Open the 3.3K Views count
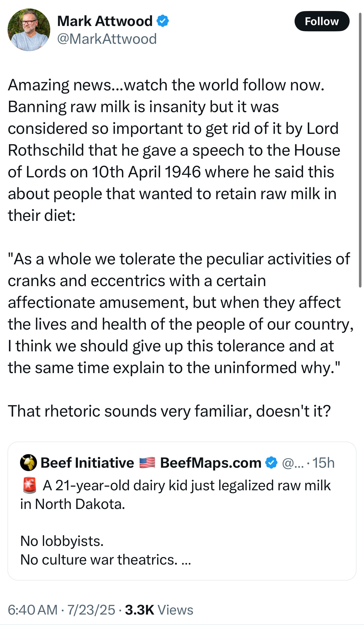The height and width of the screenshot is (625, 364). click(159, 610)
